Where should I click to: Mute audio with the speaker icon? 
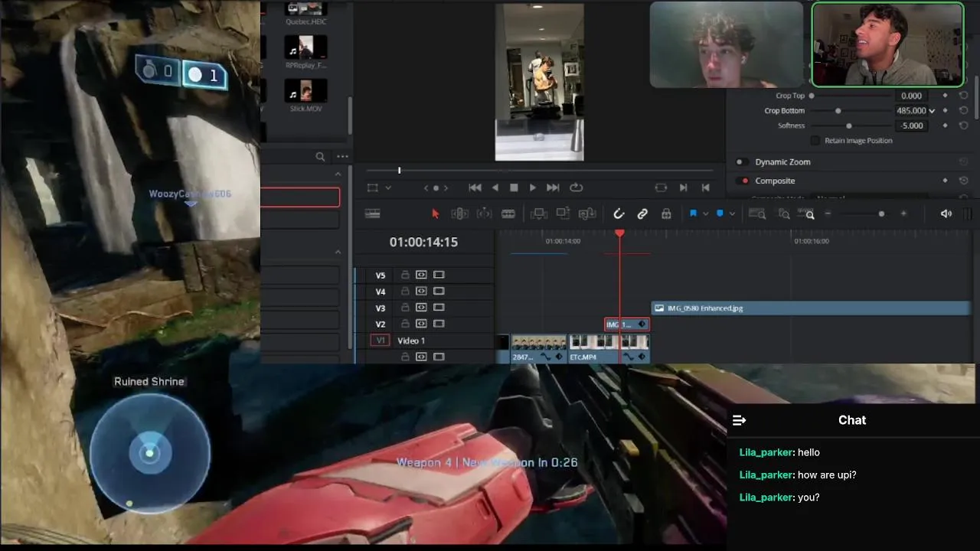pyautogui.click(x=946, y=214)
